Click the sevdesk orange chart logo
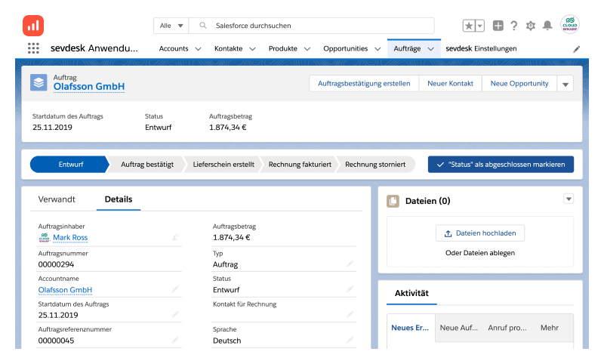Screen dimensions: 604x364 (x=33, y=26)
